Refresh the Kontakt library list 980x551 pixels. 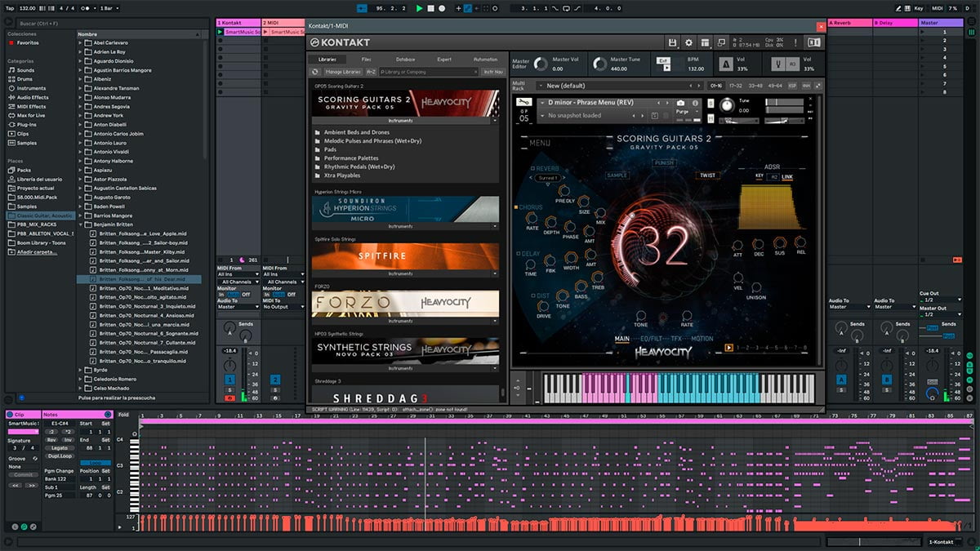315,72
